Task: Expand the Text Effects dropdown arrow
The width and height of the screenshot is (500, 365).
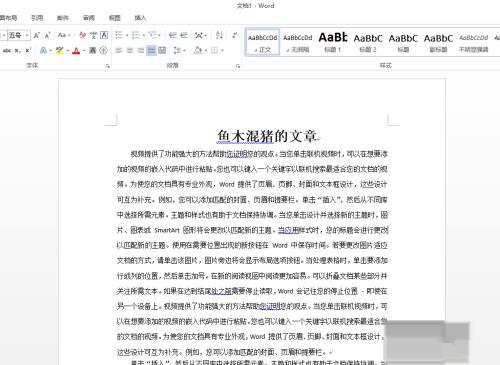Action: [50, 50]
